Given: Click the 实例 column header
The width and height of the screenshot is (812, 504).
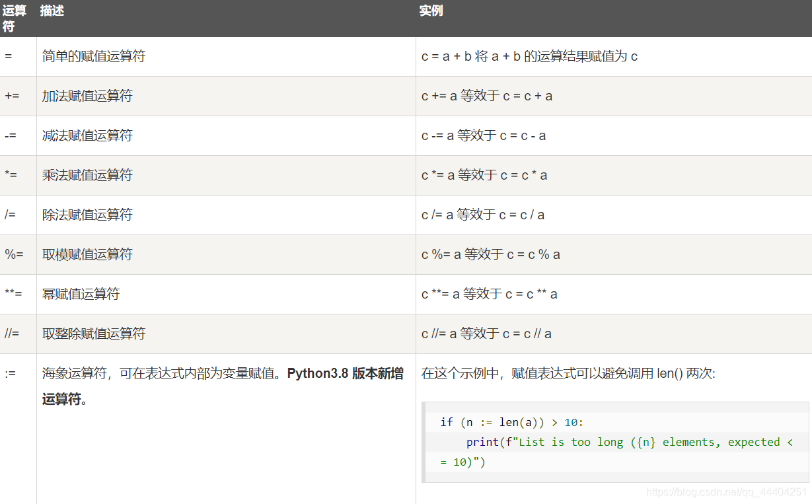Looking at the screenshot, I should [x=431, y=11].
